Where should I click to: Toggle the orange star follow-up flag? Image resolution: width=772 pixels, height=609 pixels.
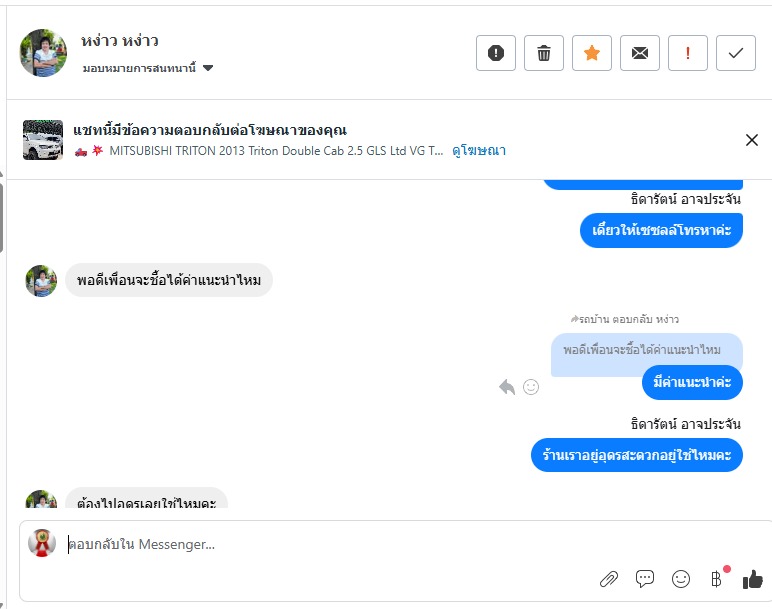[x=592, y=53]
